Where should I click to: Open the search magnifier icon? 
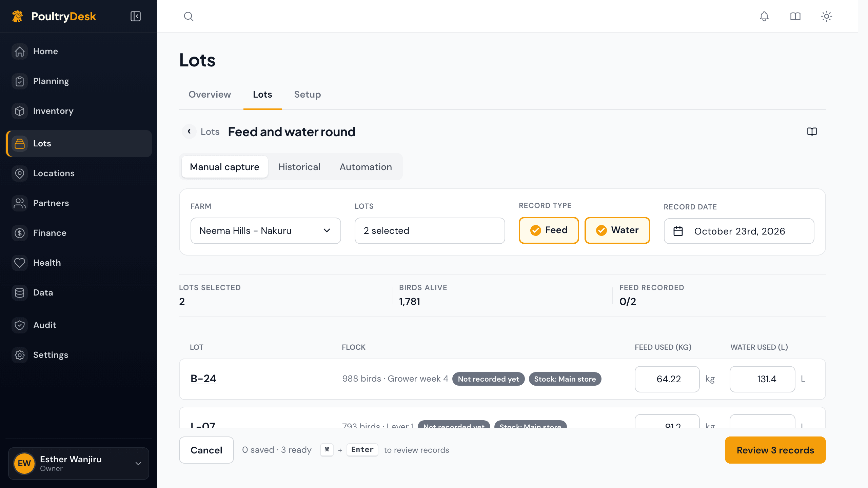click(189, 16)
